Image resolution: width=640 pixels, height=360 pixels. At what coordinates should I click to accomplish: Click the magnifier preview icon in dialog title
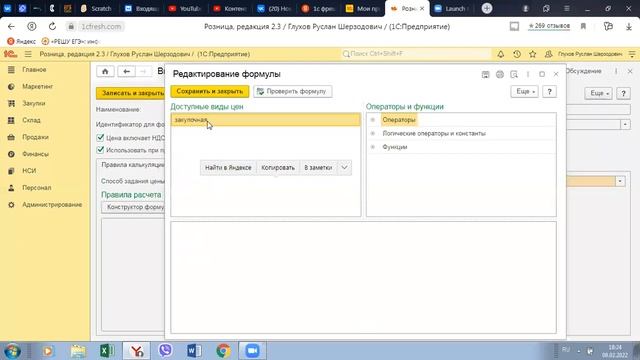(514, 74)
